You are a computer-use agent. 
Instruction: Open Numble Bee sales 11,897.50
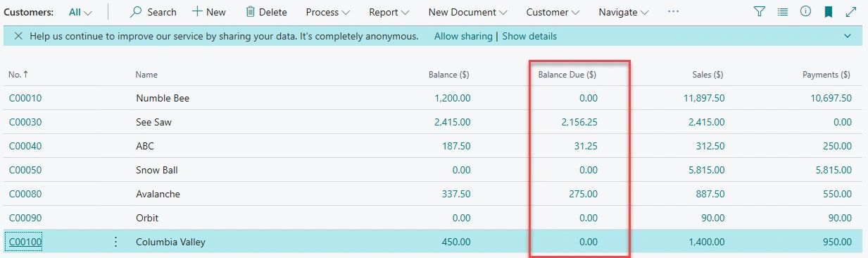pyautogui.click(x=704, y=98)
